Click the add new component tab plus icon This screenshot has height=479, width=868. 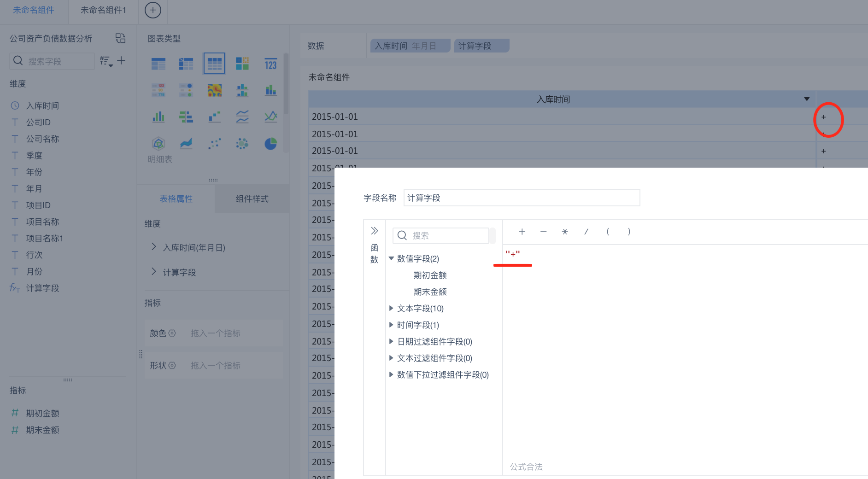click(x=153, y=10)
